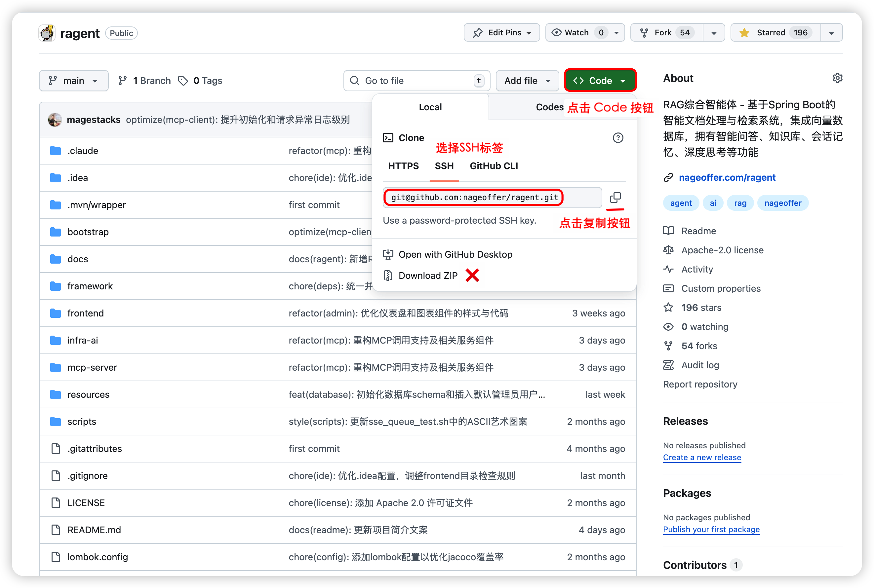Image resolution: width=874 pixels, height=588 pixels.
Task: Open the star lists dropdown arrow
Action: (x=831, y=33)
